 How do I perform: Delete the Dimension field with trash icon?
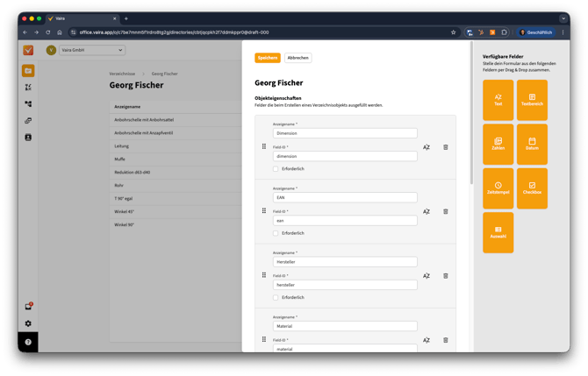[445, 147]
